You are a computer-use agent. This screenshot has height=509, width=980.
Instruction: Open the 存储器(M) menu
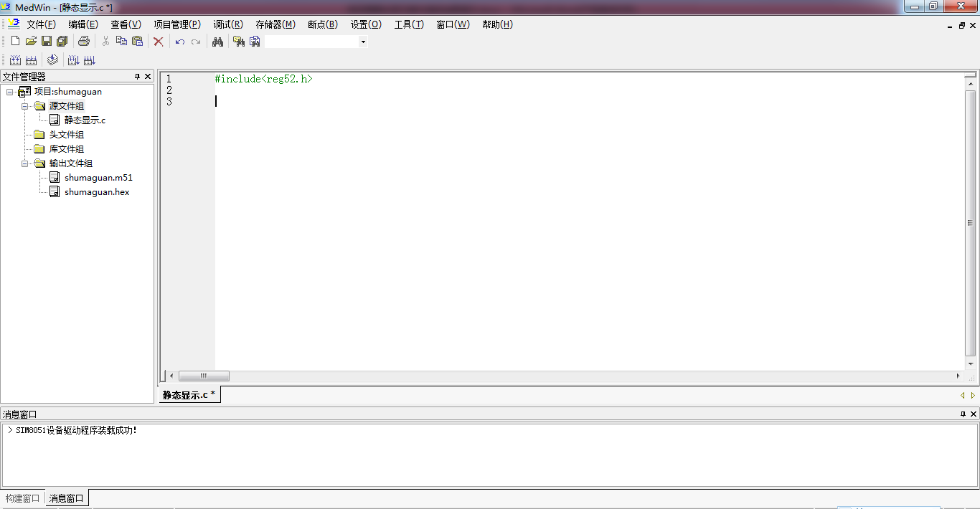tap(275, 24)
